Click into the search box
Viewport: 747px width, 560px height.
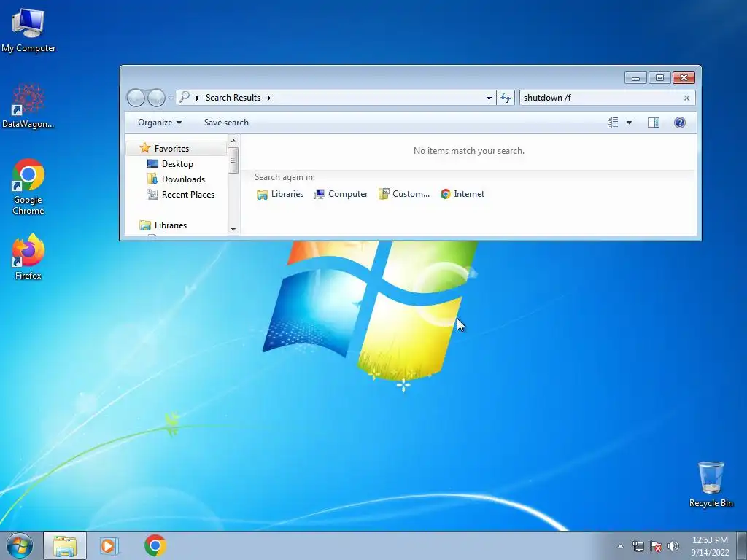pyautogui.click(x=600, y=98)
